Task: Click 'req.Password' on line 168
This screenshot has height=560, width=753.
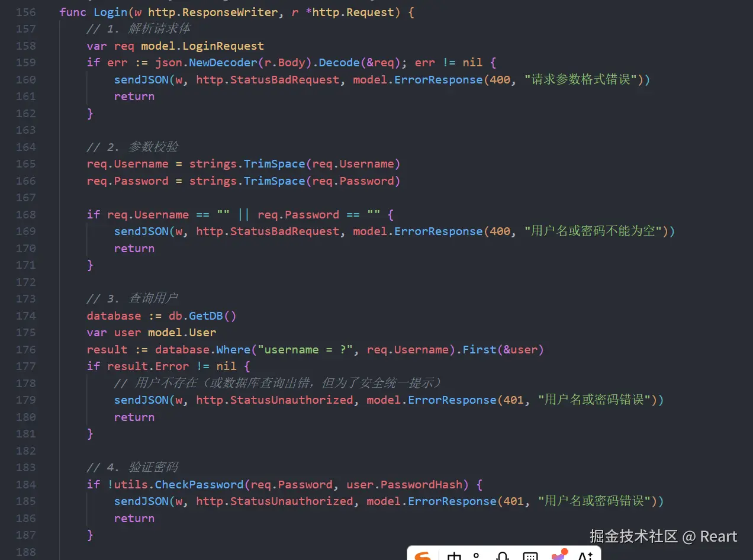Action: 298,214
